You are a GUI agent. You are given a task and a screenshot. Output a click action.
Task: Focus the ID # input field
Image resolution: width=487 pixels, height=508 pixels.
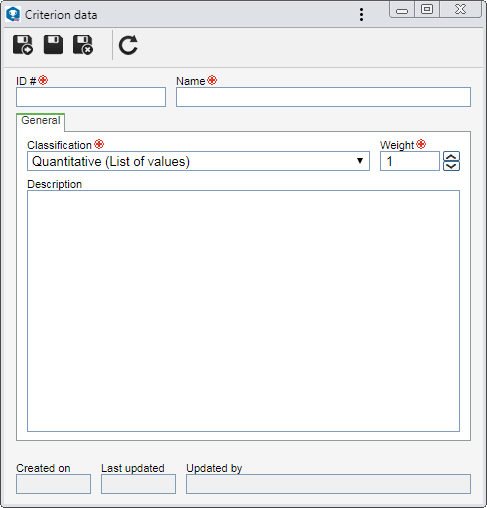tap(91, 97)
